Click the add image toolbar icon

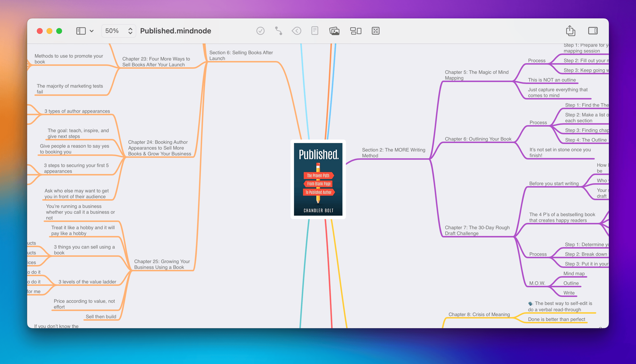point(334,31)
